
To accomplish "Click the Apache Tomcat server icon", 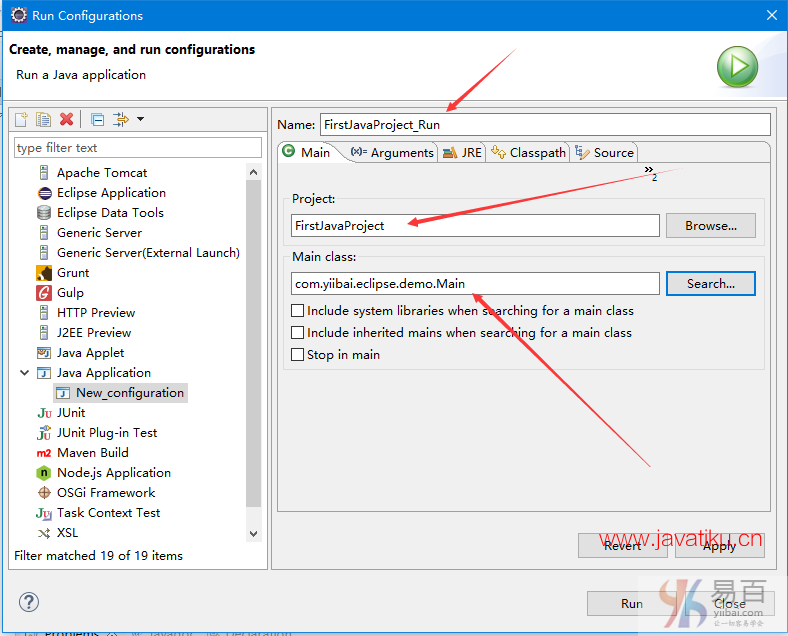I will point(44,173).
